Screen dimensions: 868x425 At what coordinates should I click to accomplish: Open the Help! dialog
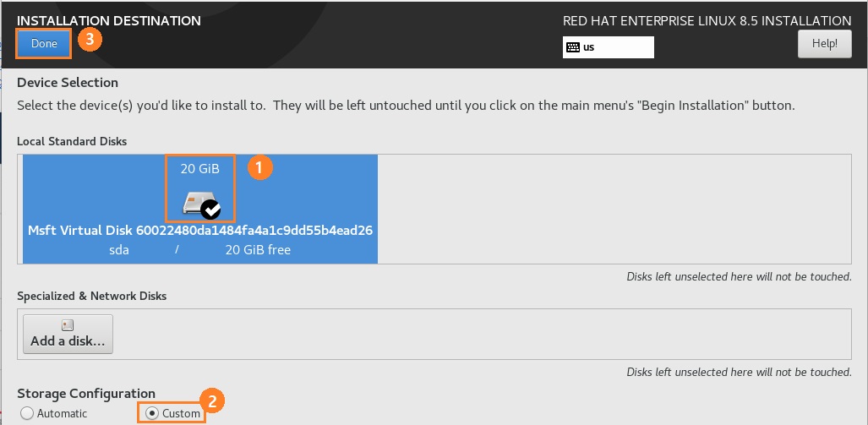pyautogui.click(x=824, y=43)
